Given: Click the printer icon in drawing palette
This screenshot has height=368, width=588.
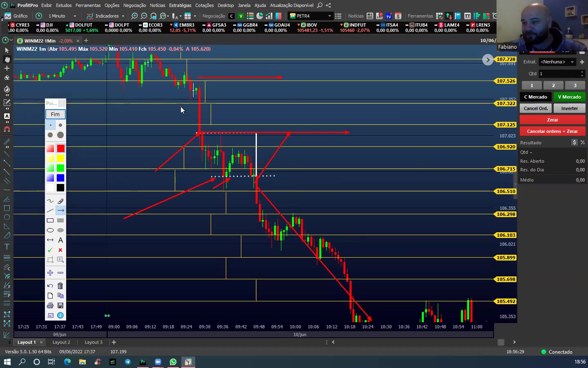Looking at the screenshot, I should [50, 305].
